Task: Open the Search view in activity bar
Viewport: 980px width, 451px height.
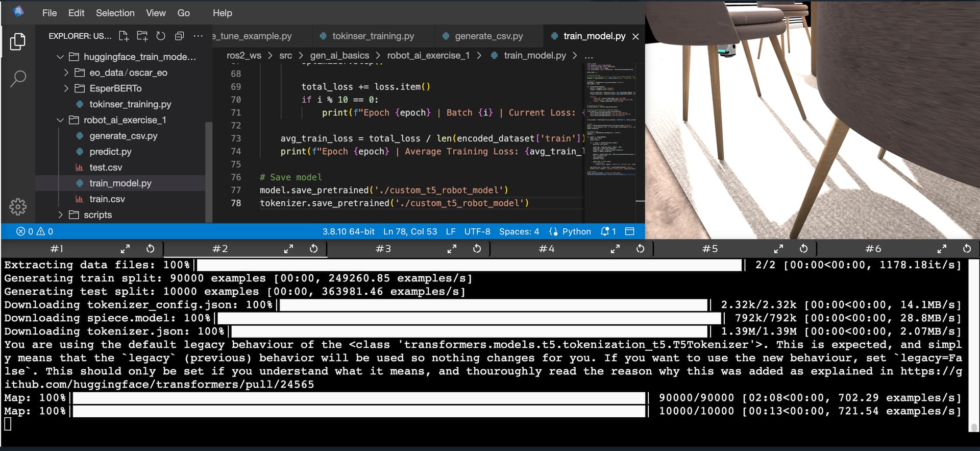Action: click(18, 79)
